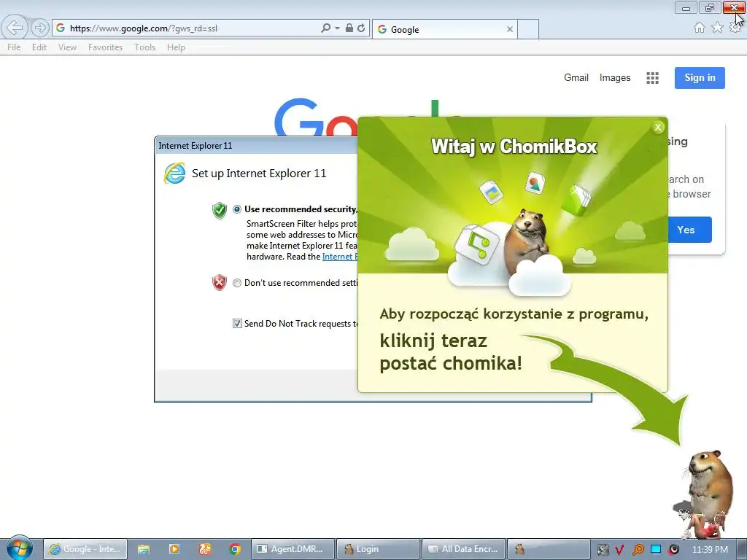Switch to Google - Internet Explorer taskbar button
The height and width of the screenshot is (560, 747).
(x=86, y=549)
